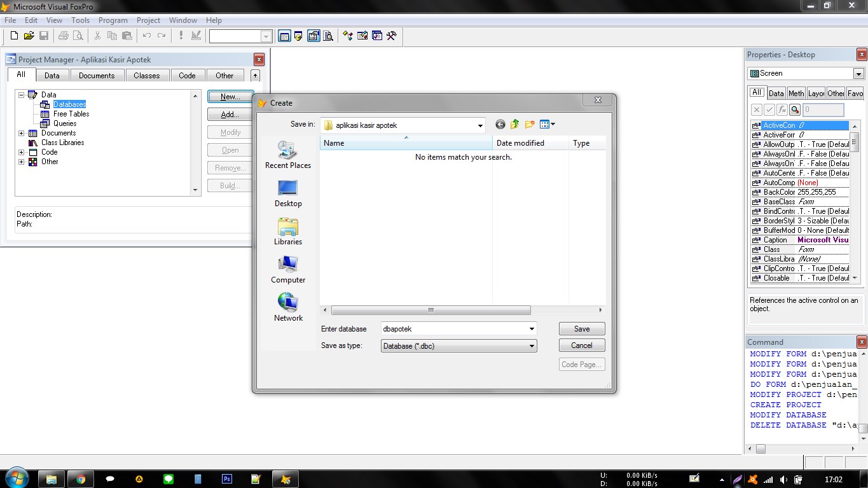This screenshot has height=488, width=868.
Task: Switch to the Classes tab in Project Manager
Action: [x=146, y=75]
